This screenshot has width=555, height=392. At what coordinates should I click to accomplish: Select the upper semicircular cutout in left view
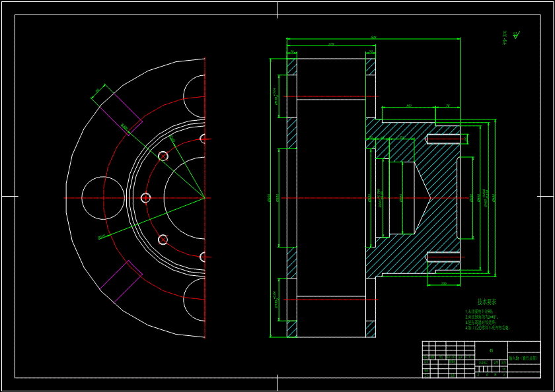pyautogui.click(x=194, y=96)
